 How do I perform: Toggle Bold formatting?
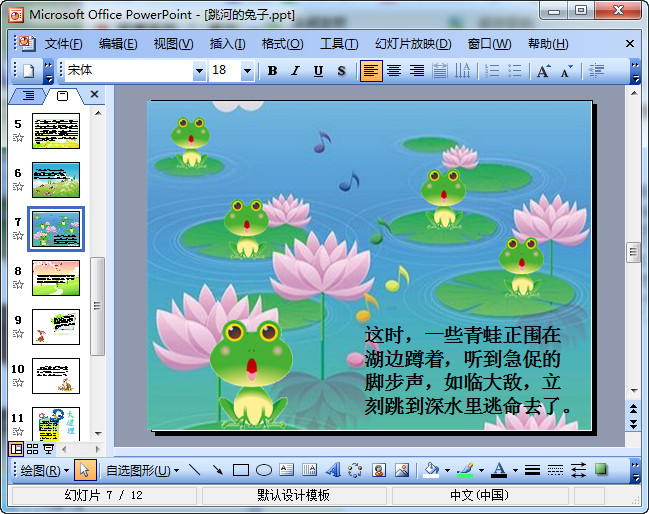272,71
